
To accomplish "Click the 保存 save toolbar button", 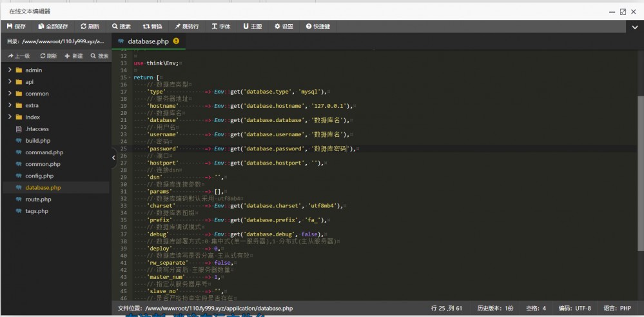I will coord(16,26).
